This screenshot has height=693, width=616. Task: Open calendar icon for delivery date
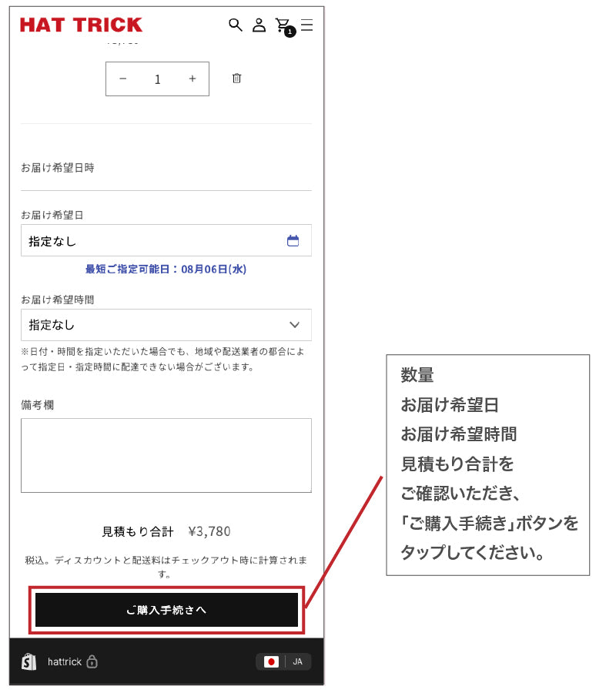[293, 240]
